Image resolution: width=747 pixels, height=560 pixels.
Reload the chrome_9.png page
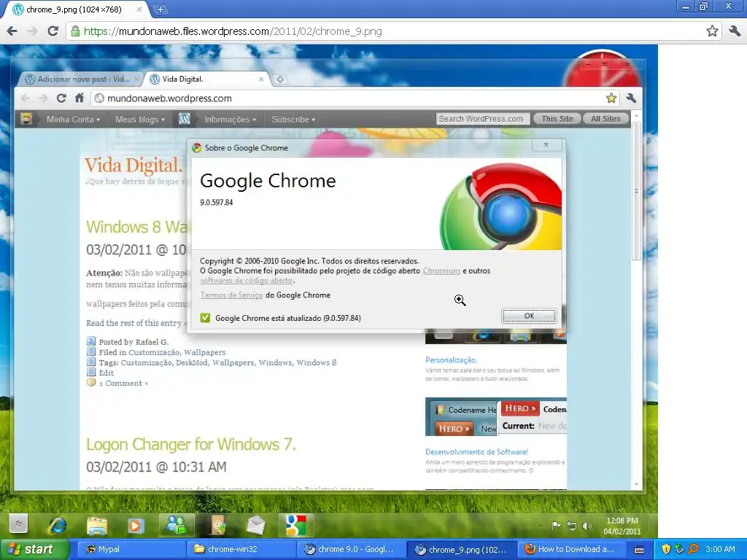[53, 31]
